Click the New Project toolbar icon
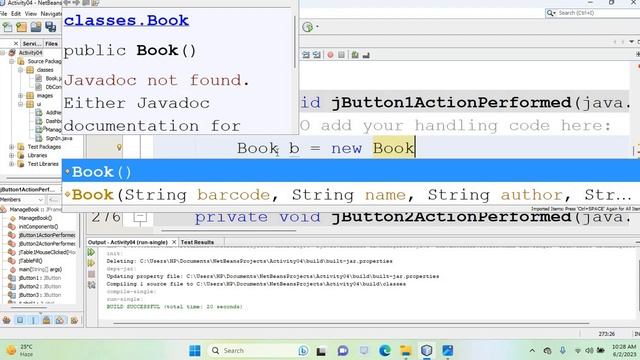The image size is (640, 360). tap(22, 27)
